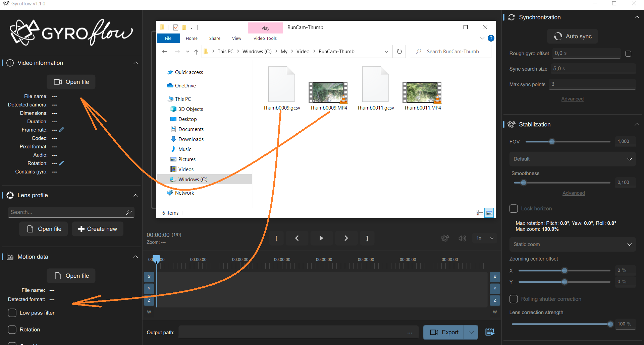Viewport: 644px width, 345px height.
Task: Switch Explorer to large icons view
Action: click(x=489, y=213)
